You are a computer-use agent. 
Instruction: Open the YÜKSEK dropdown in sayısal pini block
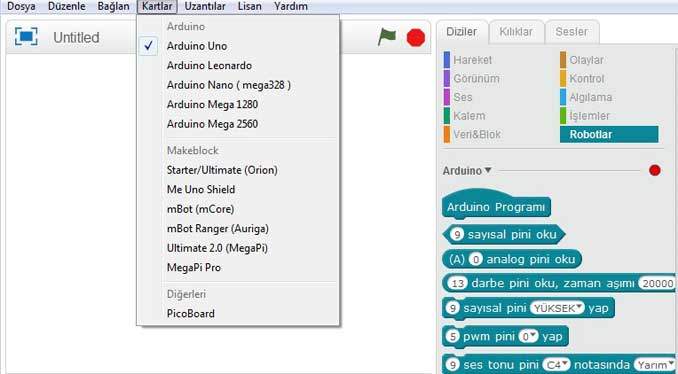557,308
